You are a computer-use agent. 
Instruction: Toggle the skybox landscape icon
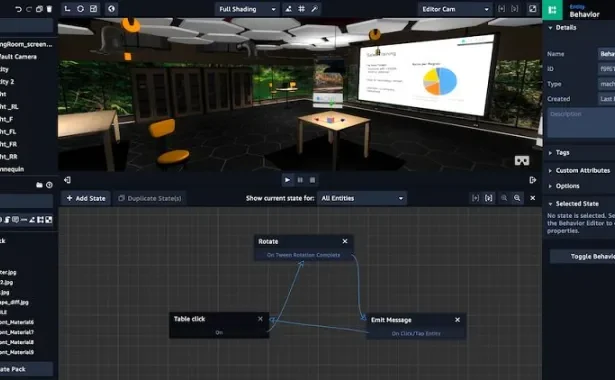coord(288,9)
